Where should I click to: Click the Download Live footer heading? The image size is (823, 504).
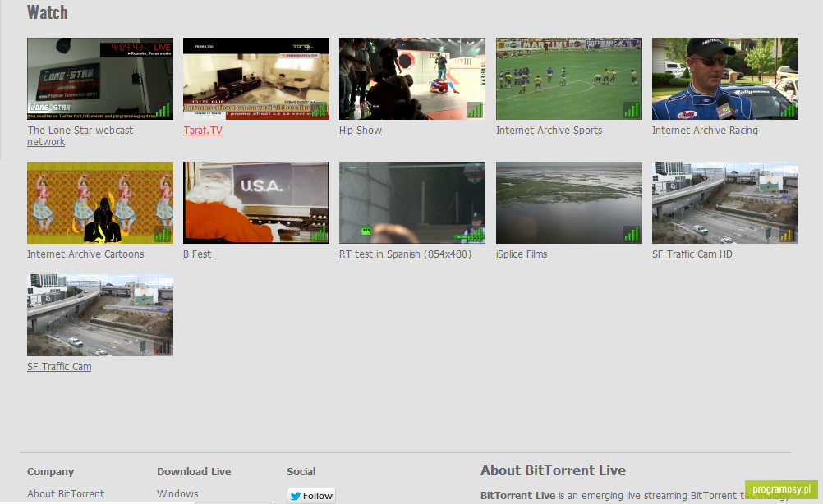[194, 471]
